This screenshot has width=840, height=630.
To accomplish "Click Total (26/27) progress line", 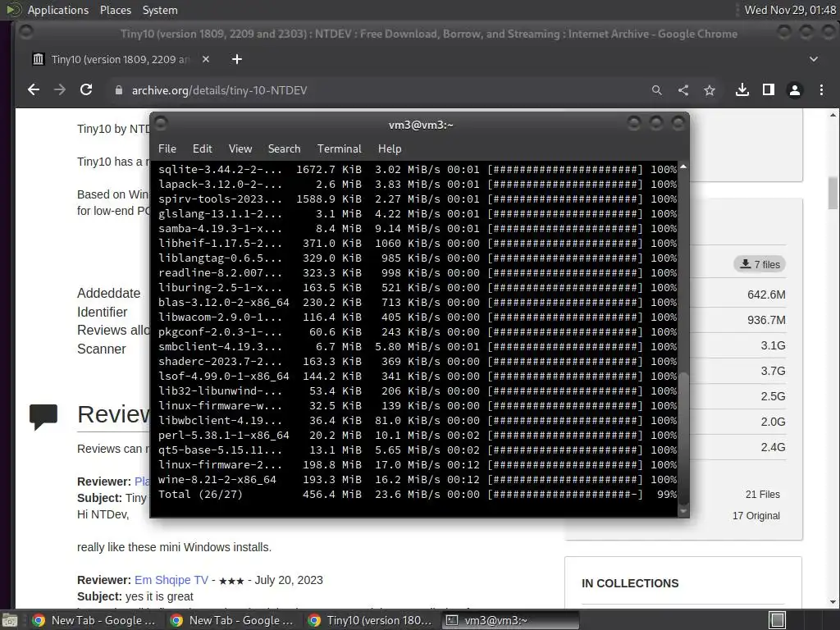I will pyautogui.click(x=418, y=495).
